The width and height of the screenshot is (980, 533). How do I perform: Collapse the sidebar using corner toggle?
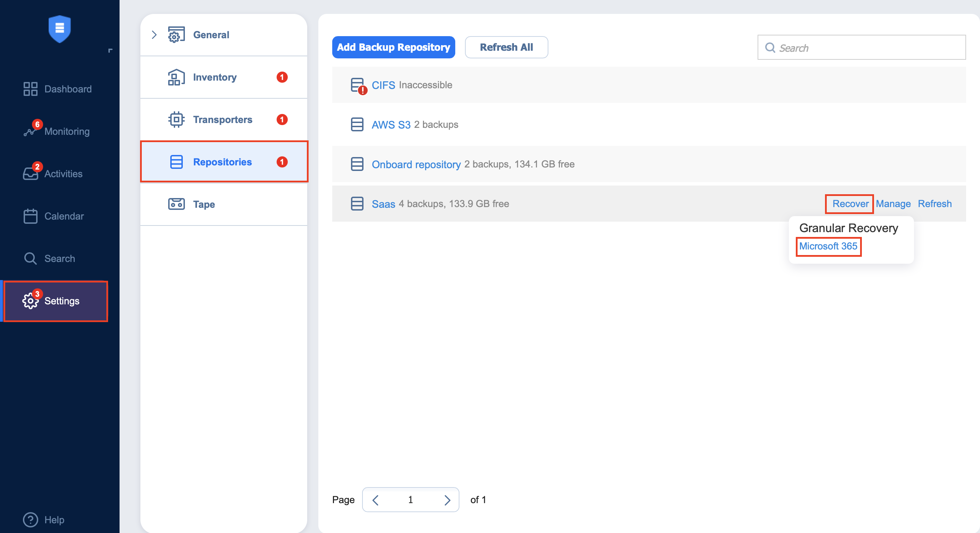[x=110, y=50]
